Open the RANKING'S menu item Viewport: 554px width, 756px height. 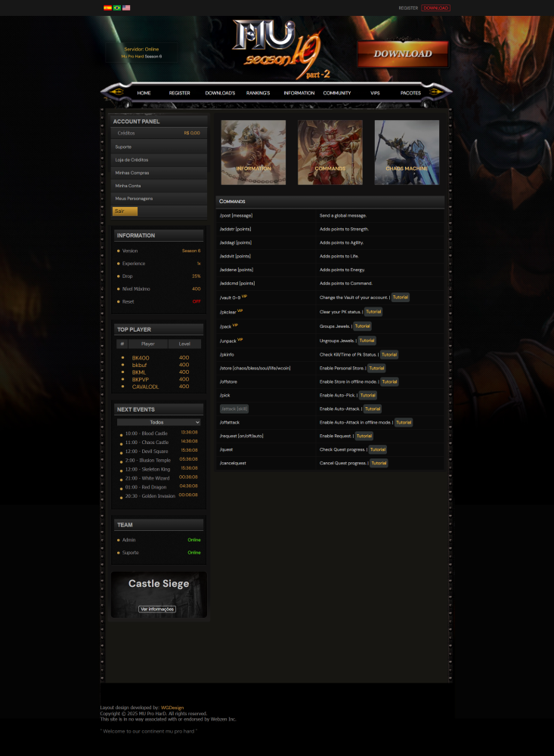tap(258, 93)
